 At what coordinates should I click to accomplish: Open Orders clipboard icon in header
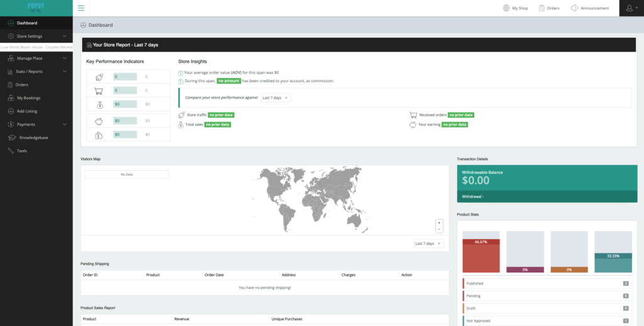(541, 8)
